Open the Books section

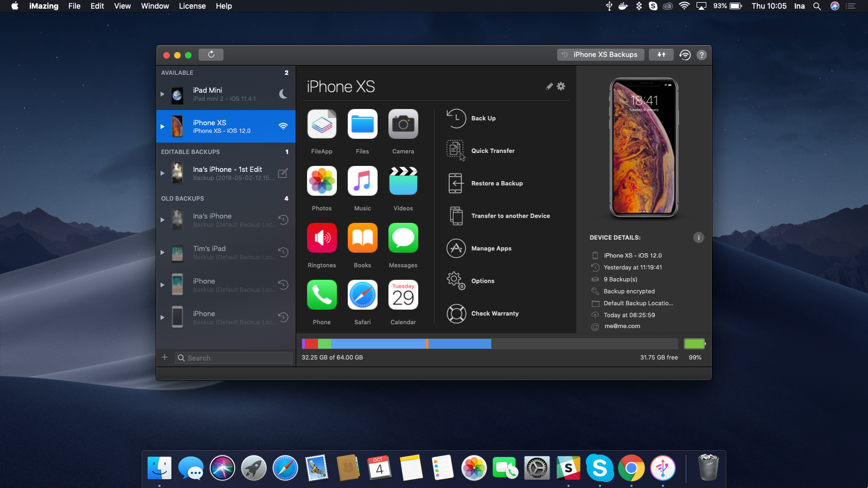362,238
